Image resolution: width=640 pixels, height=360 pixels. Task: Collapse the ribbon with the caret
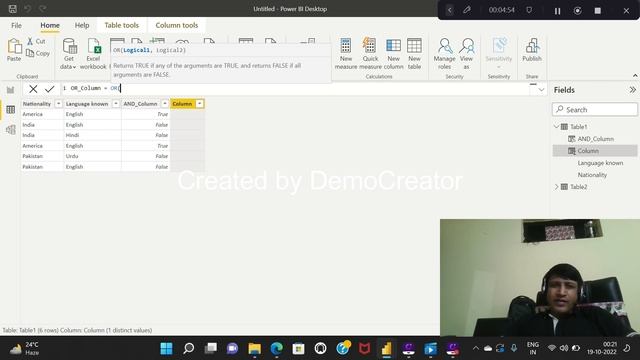pyautogui.click(x=635, y=76)
